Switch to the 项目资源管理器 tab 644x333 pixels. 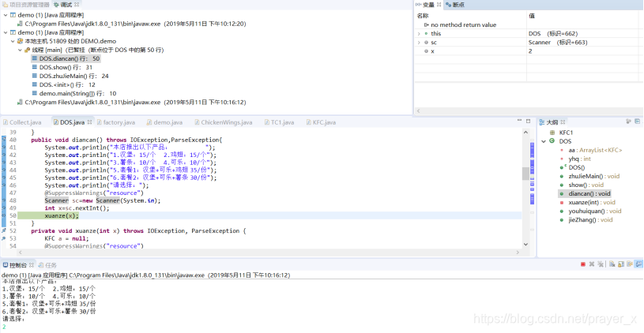pyautogui.click(x=26, y=5)
